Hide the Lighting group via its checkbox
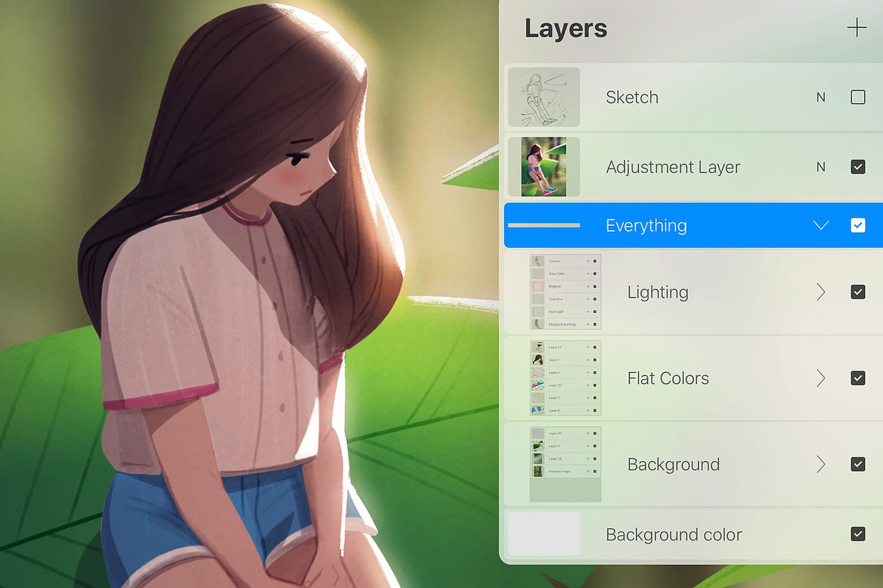The image size is (883, 588). tap(858, 292)
